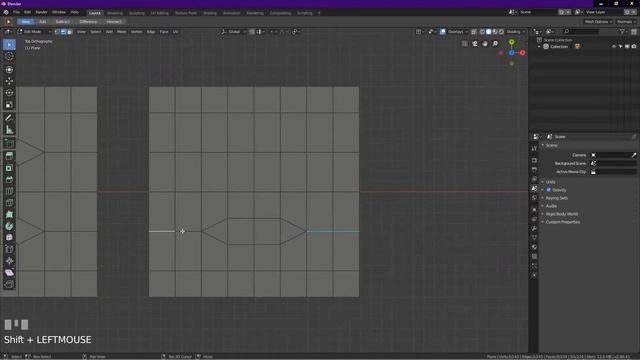Open the Mesh menu in viewport header
Viewport: 640px width, 360px height.
pyautogui.click(x=122, y=31)
